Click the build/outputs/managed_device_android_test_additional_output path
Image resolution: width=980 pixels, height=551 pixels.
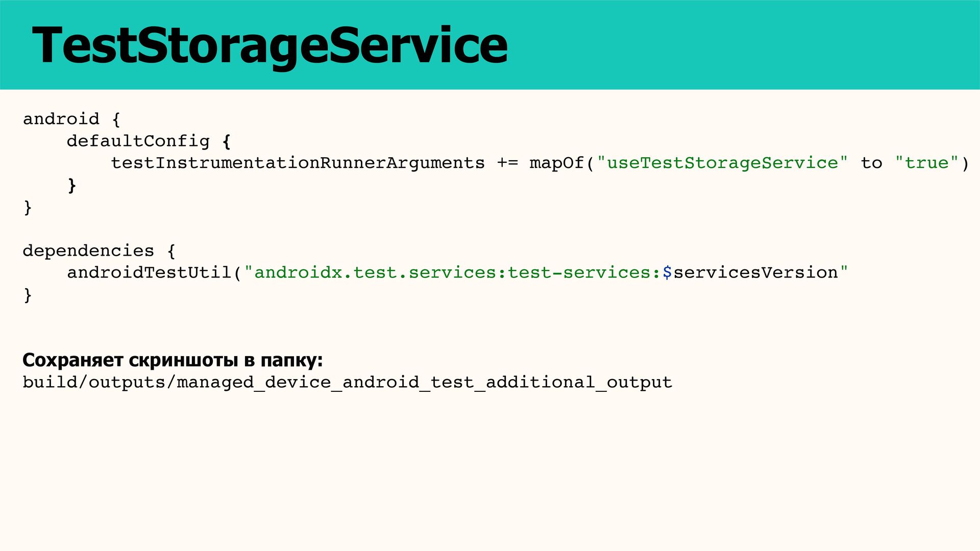(347, 383)
